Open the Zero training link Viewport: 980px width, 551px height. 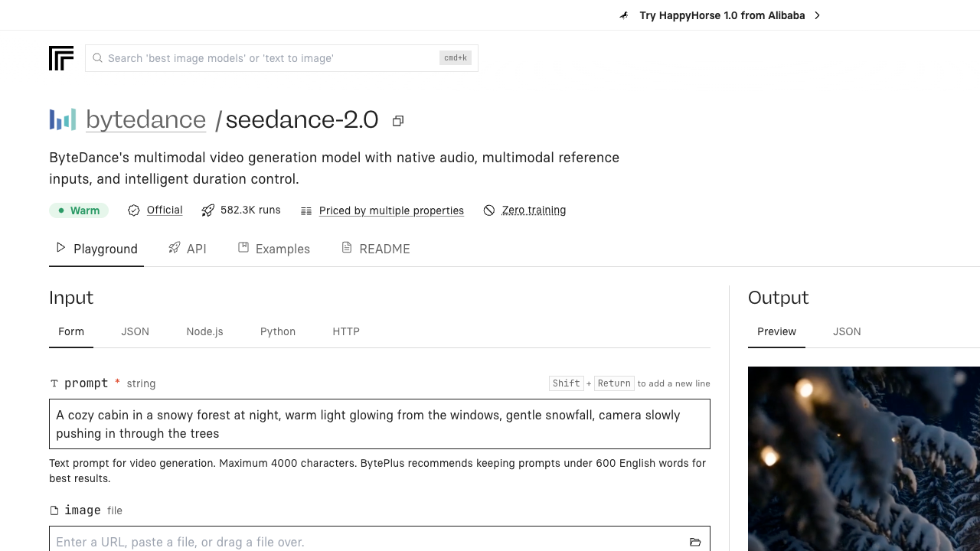click(x=534, y=210)
